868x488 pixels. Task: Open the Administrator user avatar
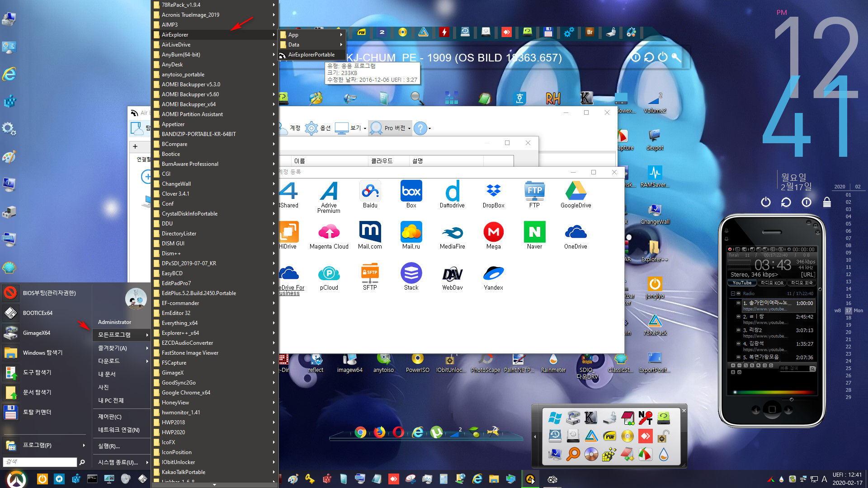click(x=136, y=299)
